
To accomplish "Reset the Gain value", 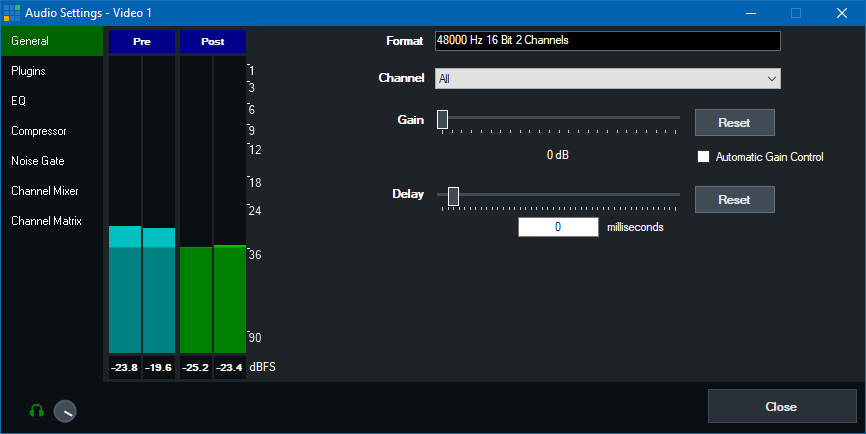I will (734, 123).
